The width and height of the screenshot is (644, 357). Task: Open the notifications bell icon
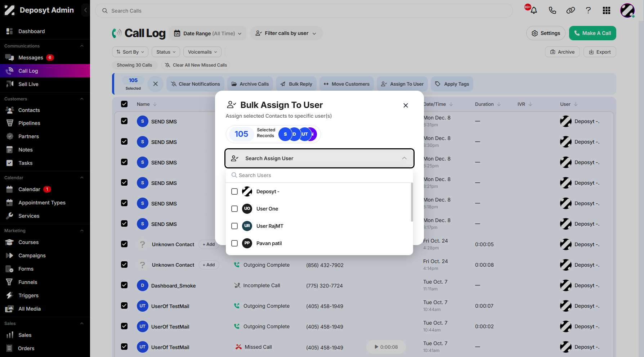click(534, 10)
